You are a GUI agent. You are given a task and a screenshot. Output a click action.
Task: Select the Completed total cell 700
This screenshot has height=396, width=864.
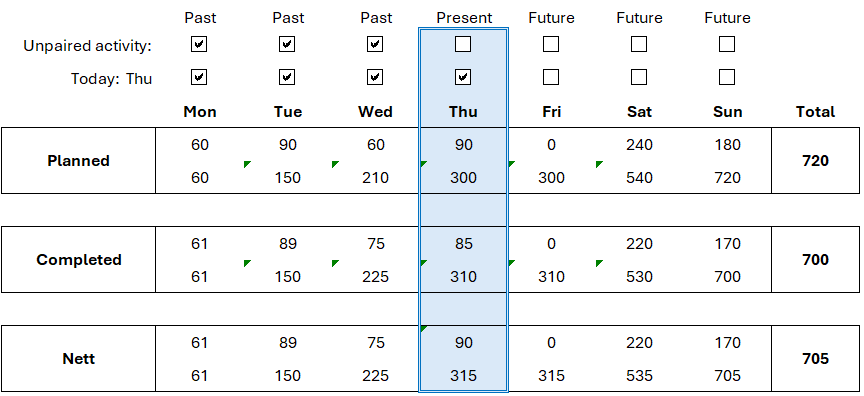(816, 259)
